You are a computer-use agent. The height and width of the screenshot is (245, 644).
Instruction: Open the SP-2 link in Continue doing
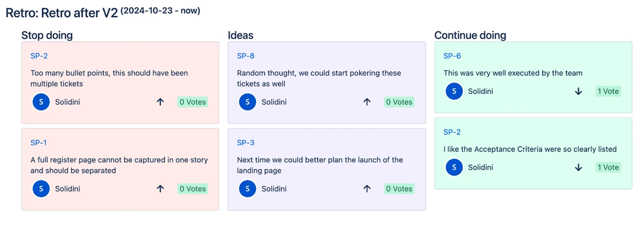(452, 132)
